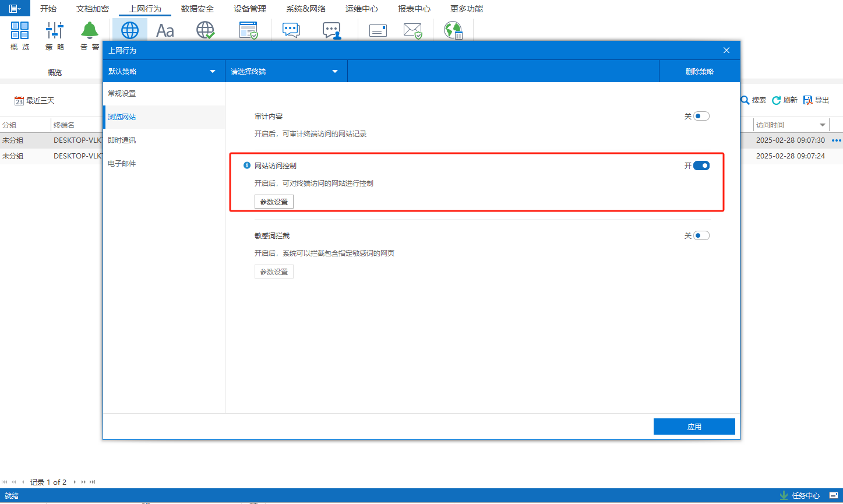Click 参数设置 under 网站访问控制
843x504 pixels.
tap(274, 202)
